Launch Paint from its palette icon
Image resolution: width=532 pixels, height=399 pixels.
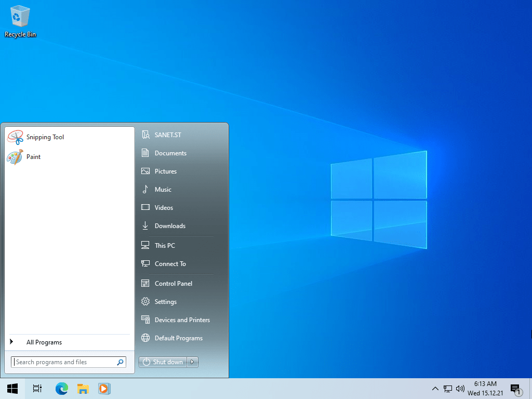click(x=15, y=157)
